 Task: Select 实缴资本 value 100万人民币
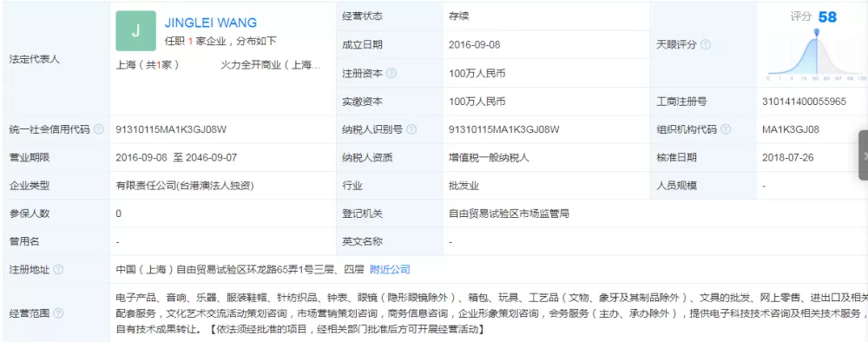[x=477, y=102]
